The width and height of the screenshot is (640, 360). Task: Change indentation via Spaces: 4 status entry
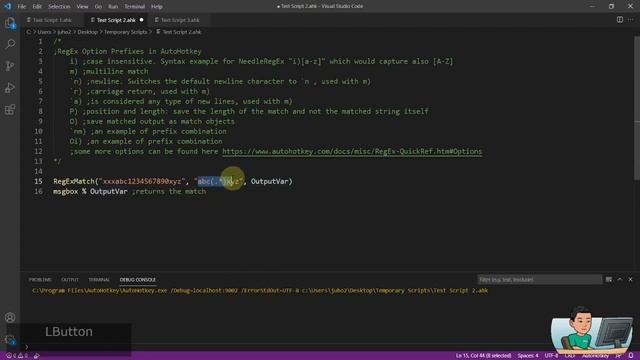click(x=528, y=356)
